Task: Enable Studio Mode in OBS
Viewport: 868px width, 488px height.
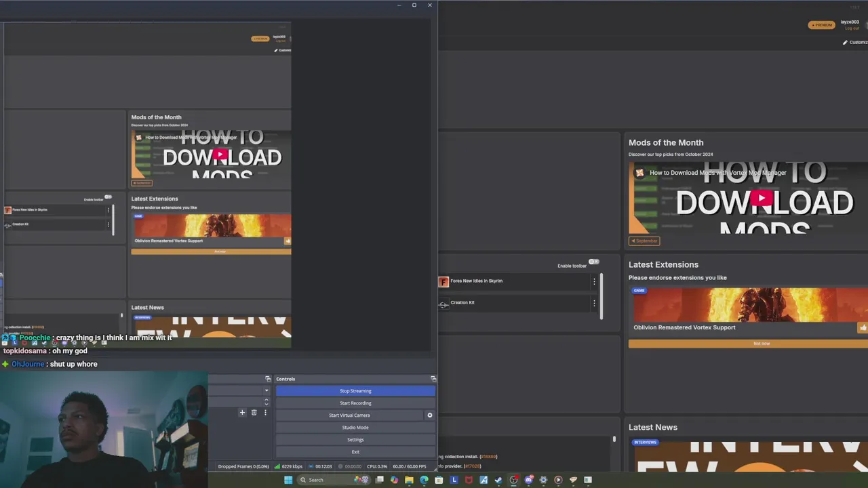Action: point(355,428)
